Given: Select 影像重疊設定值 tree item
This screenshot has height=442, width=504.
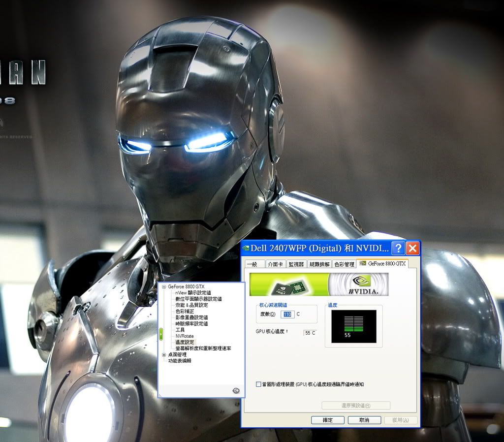Looking at the screenshot, I should [x=191, y=317].
